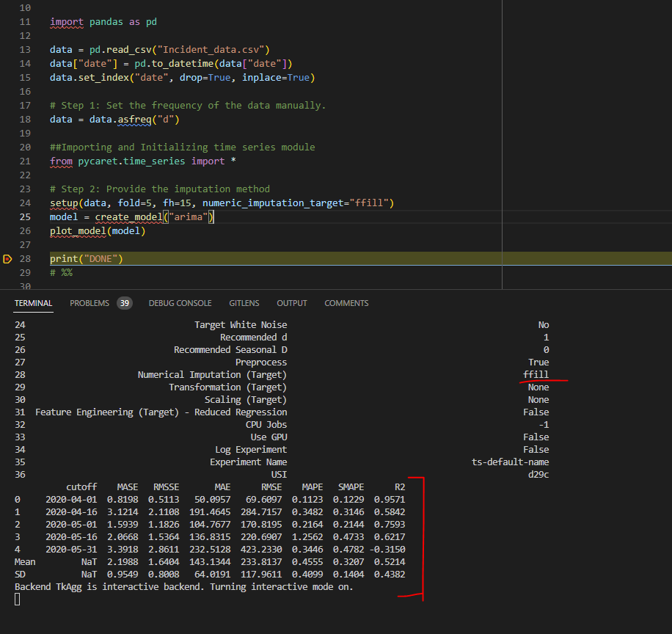Select the PROBLEMS tab
672x634 pixels.
(x=90, y=303)
